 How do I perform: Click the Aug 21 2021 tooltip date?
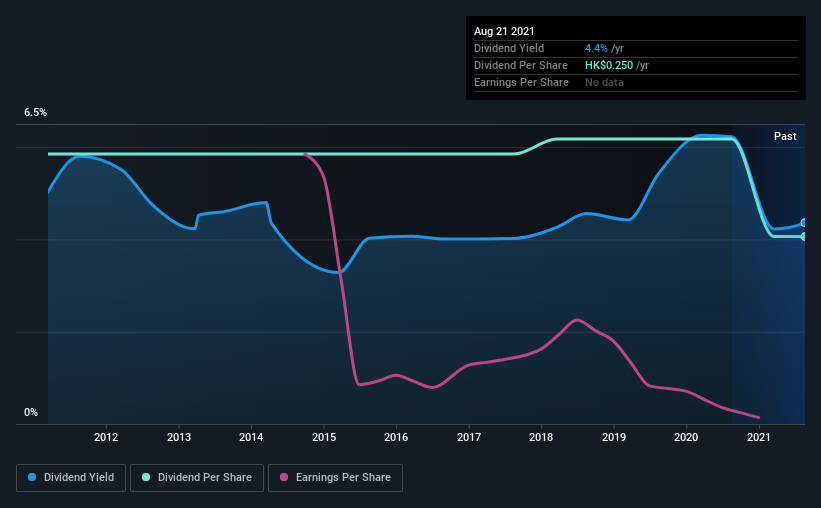[x=504, y=31]
